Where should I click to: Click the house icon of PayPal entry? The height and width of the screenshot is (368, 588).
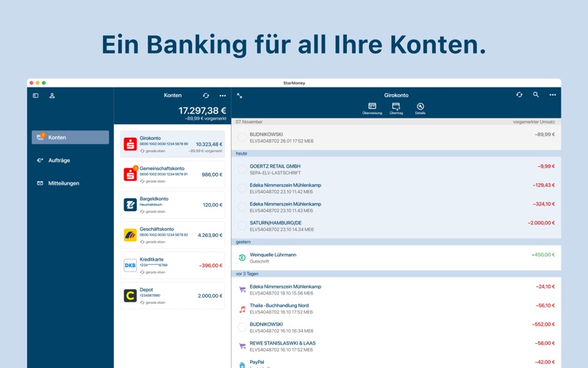[x=243, y=364]
